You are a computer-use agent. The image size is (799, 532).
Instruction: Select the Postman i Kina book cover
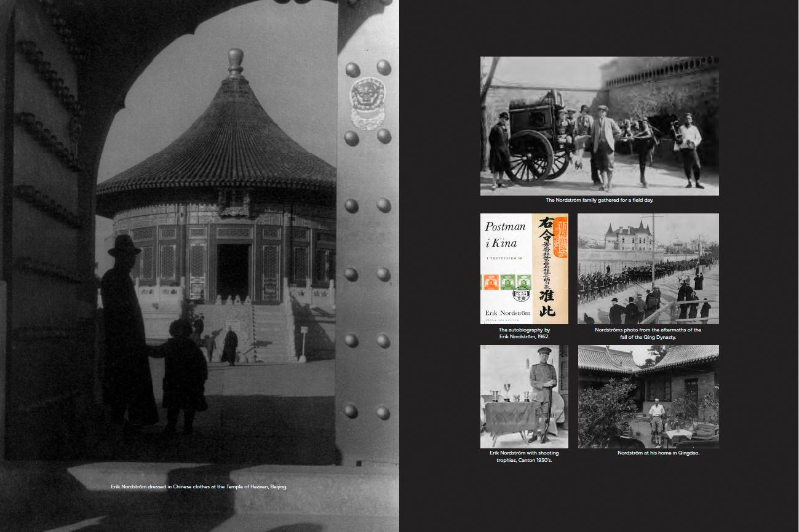(x=524, y=269)
